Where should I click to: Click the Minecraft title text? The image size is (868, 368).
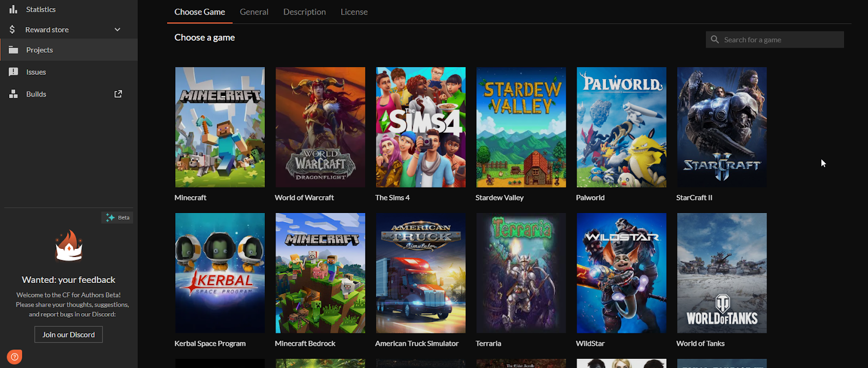[190, 198]
